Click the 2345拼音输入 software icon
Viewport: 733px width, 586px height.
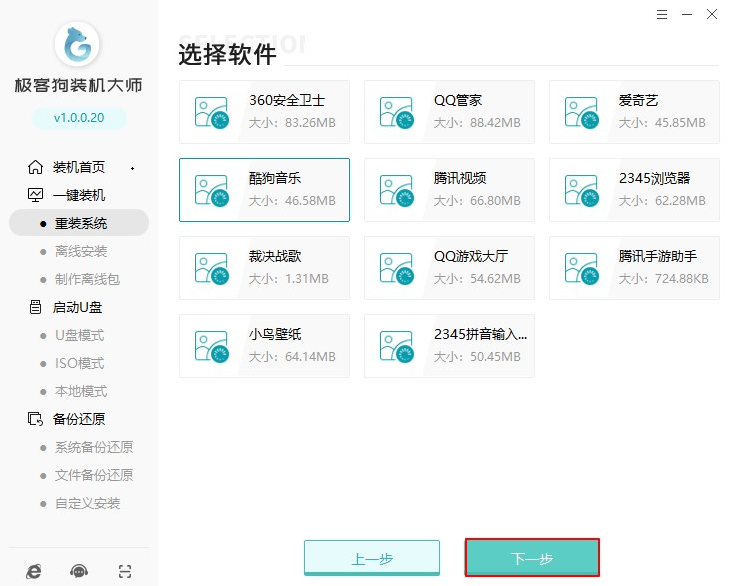click(x=397, y=346)
